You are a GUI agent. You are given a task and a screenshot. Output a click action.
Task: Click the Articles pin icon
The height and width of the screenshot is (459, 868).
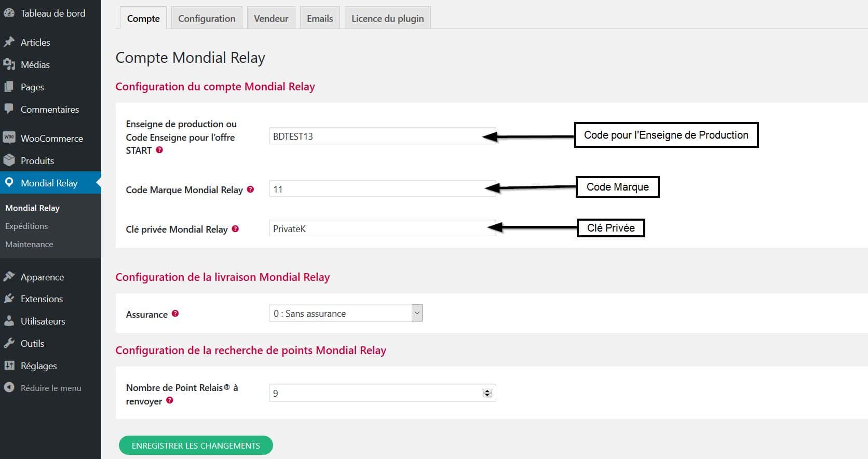point(9,42)
